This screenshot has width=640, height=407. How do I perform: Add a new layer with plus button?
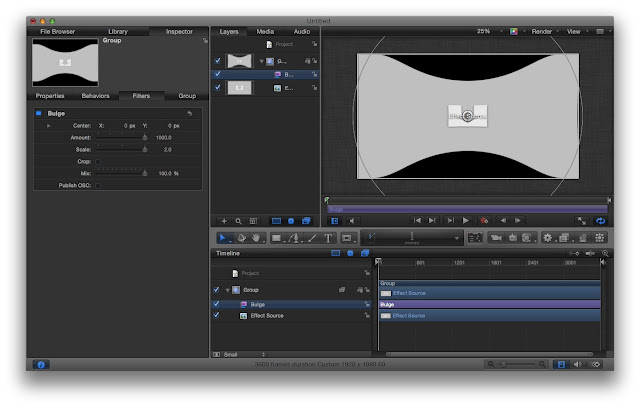pos(224,221)
